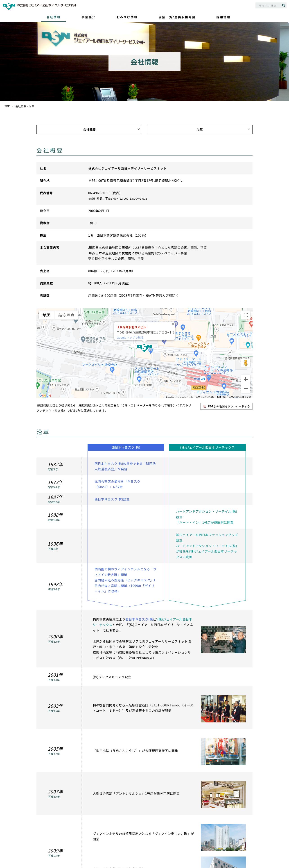
Task: Switch the map to 地図 view
Action: pyautogui.click(x=46, y=315)
